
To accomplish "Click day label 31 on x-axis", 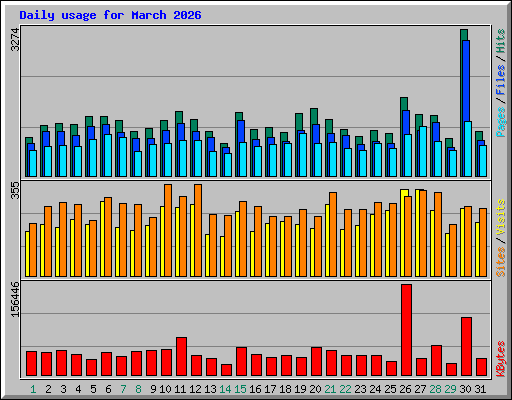I will pyautogui.click(x=480, y=389).
